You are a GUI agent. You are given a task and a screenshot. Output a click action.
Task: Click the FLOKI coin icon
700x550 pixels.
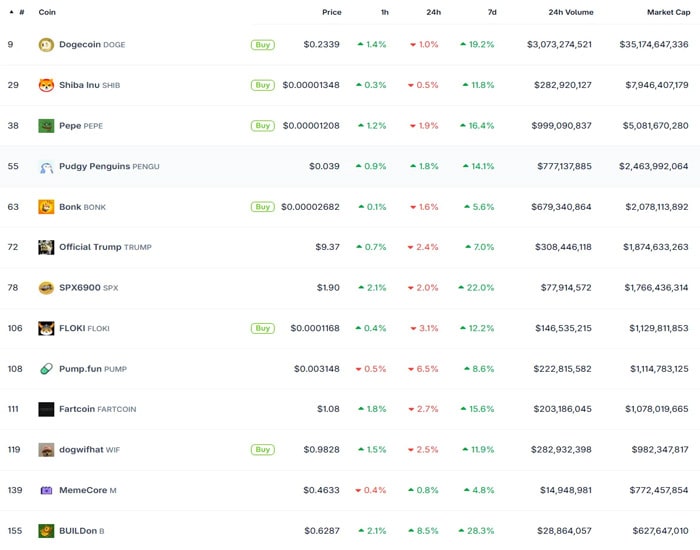[46, 329]
